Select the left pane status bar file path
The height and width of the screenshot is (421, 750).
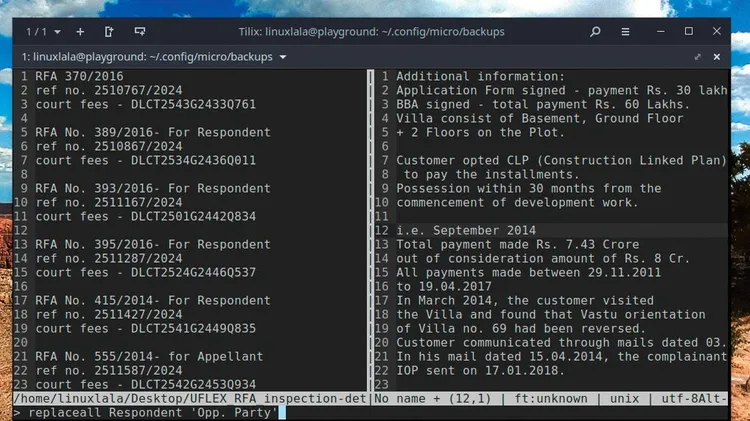190,399
